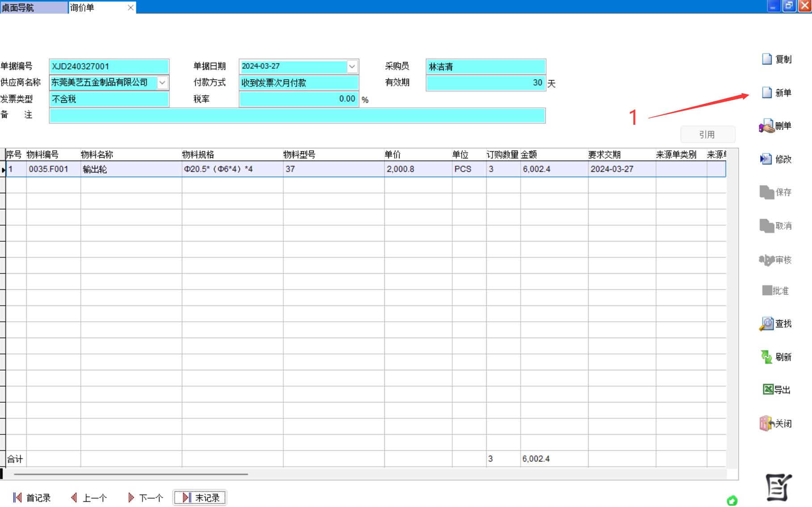The height and width of the screenshot is (507, 812).
Task: Click the 修改 (Edit) icon
Action: pyautogui.click(x=766, y=159)
